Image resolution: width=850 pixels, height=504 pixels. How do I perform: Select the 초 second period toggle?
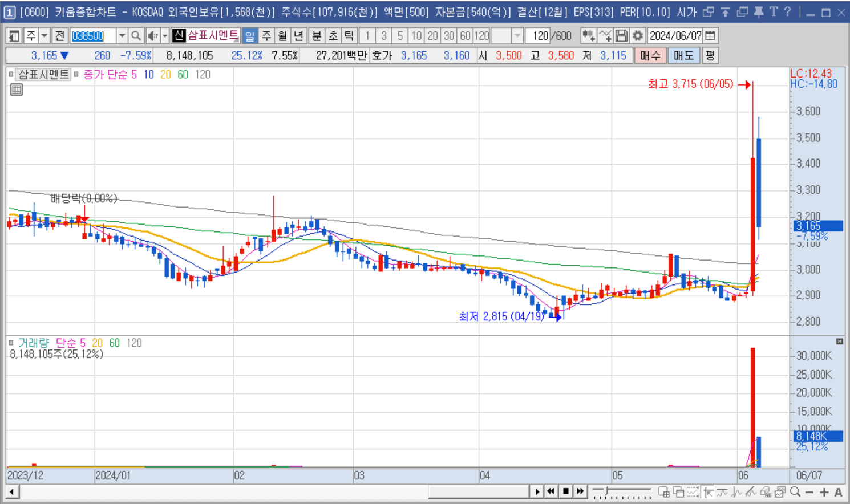(x=333, y=36)
